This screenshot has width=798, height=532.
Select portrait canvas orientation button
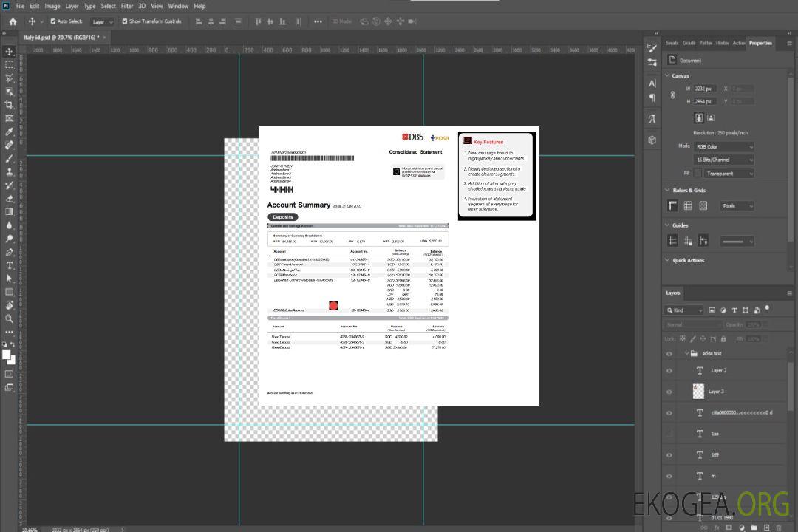click(x=699, y=118)
